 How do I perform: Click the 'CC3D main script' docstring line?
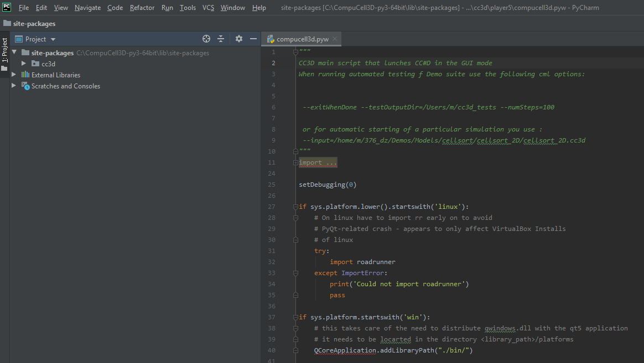click(395, 63)
